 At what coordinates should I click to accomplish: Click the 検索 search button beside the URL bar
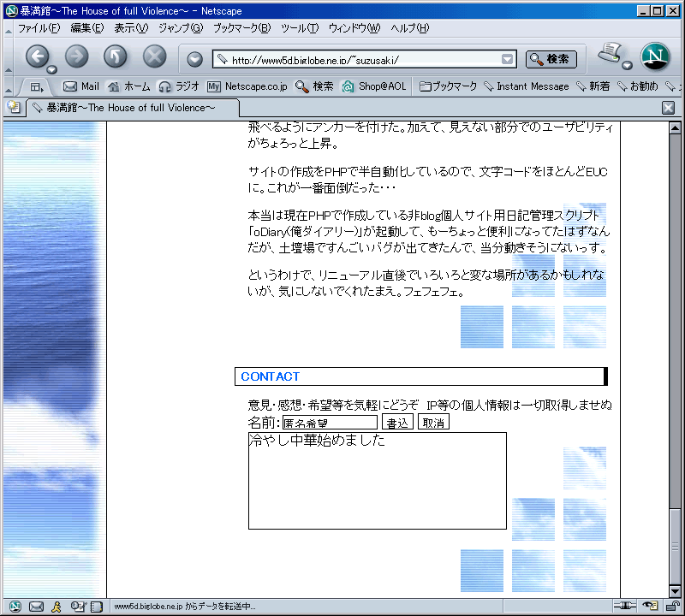(551, 59)
